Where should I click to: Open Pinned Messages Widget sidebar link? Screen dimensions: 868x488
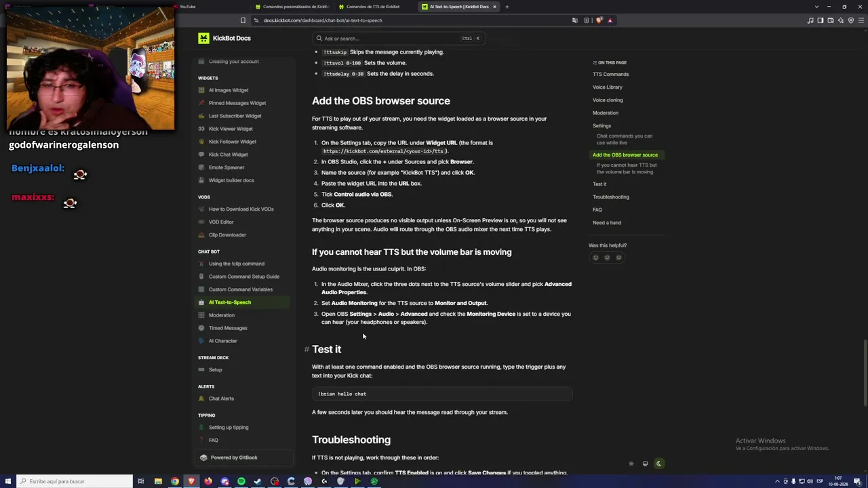point(237,103)
